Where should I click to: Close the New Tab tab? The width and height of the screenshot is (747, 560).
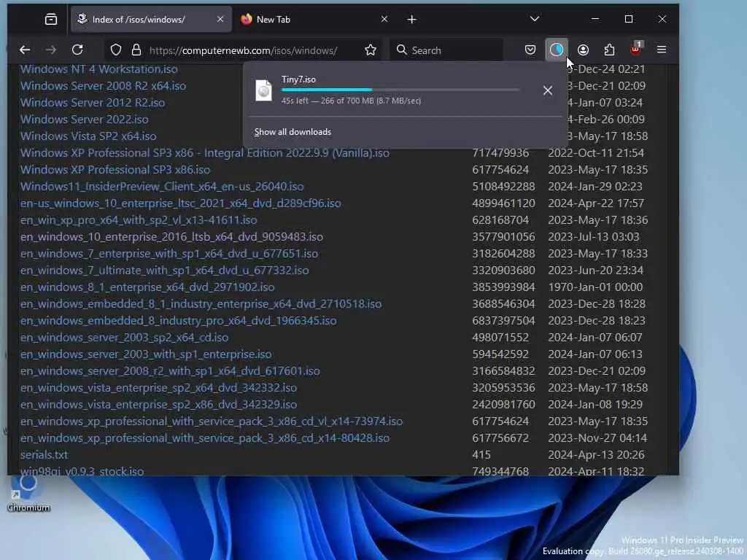click(x=384, y=19)
